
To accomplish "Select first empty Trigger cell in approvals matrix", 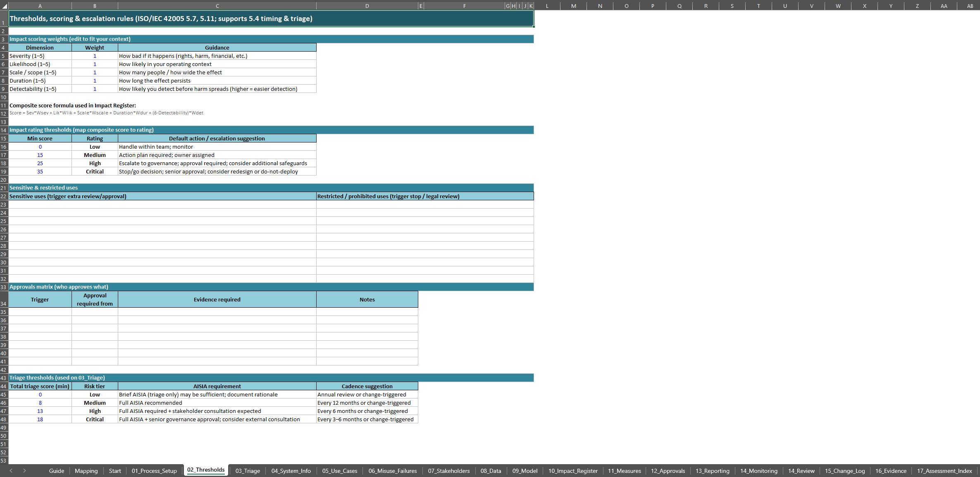I will coord(40,312).
